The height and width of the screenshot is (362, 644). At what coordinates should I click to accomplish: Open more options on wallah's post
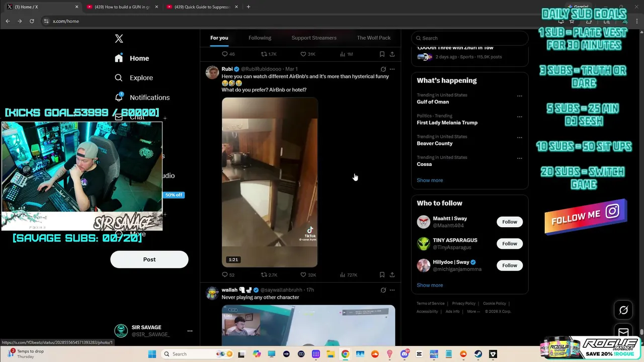pos(392,290)
